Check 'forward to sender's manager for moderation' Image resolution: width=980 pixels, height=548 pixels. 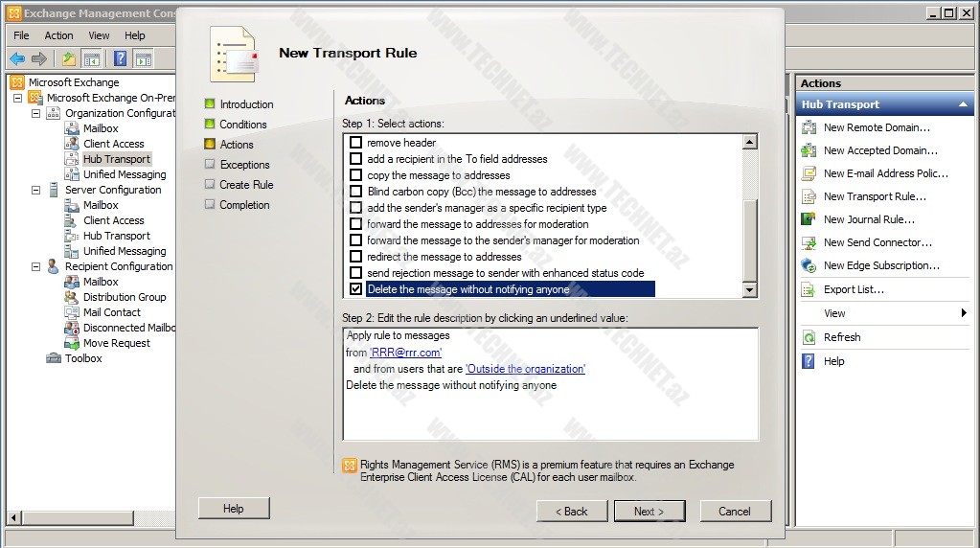point(355,240)
